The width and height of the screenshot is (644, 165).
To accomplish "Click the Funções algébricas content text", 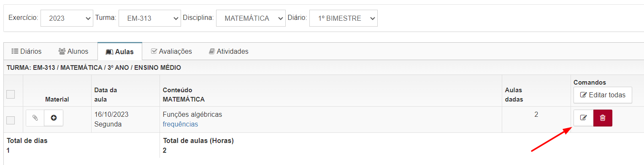I will pyautogui.click(x=192, y=114).
